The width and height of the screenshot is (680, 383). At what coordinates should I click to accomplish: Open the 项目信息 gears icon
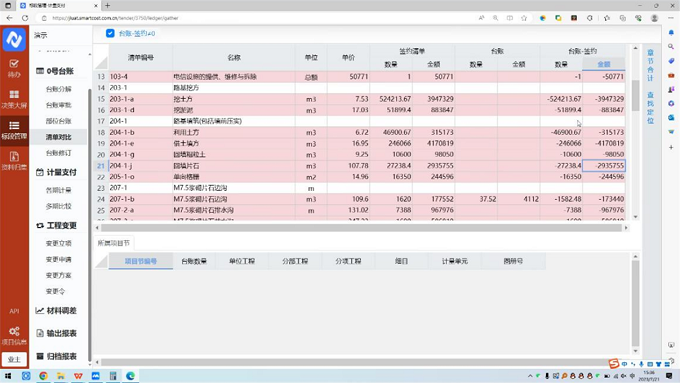14,336
